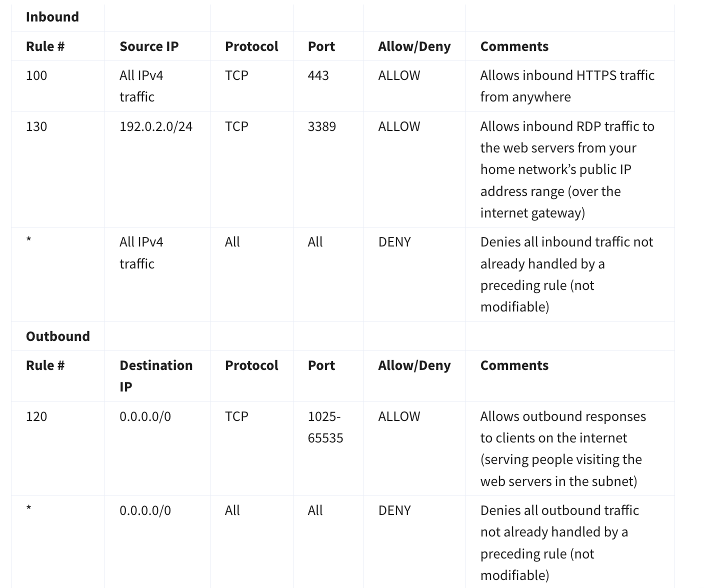Click the outbound responses to clients comment
Screen dimensions: 704x588
click(x=563, y=448)
